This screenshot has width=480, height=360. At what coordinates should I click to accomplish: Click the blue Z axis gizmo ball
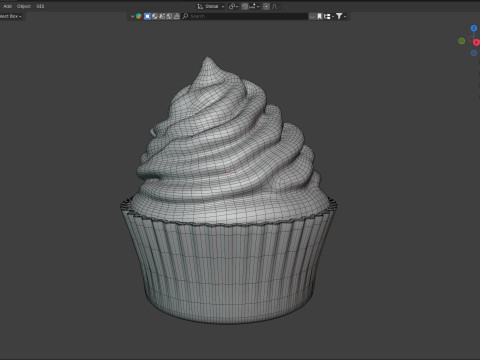click(x=474, y=28)
